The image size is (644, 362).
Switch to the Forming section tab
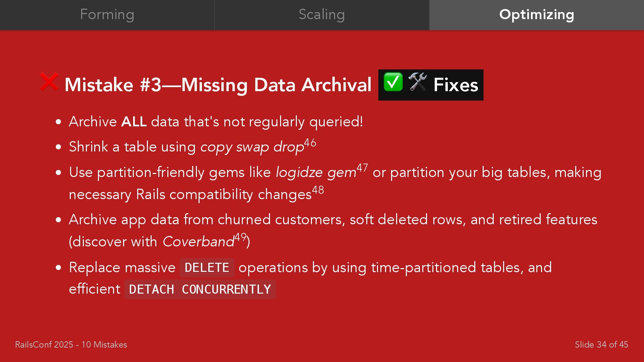coord(107,15)
